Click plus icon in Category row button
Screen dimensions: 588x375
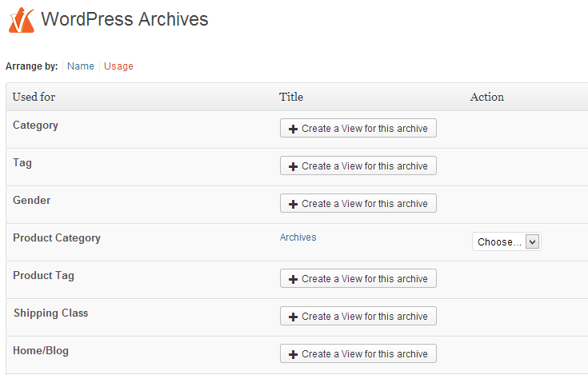pos(293,129)
